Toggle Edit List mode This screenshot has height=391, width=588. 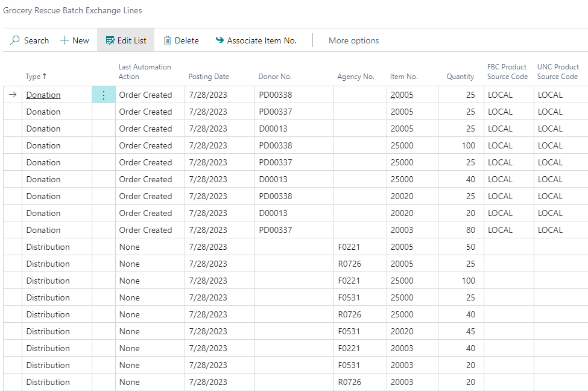coord(126,40)
